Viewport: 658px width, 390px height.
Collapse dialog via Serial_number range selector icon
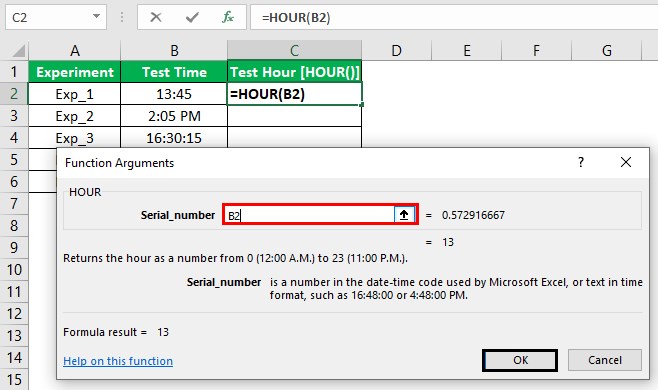404,215
